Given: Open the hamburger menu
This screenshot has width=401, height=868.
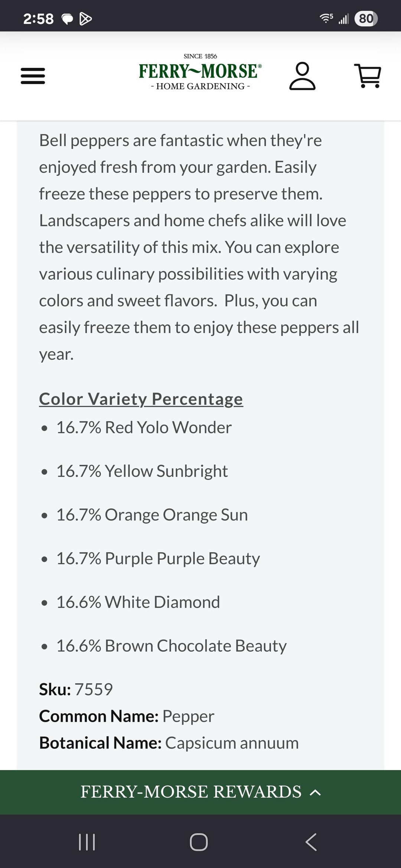Looking at the screenshot, I should point(33,76).
